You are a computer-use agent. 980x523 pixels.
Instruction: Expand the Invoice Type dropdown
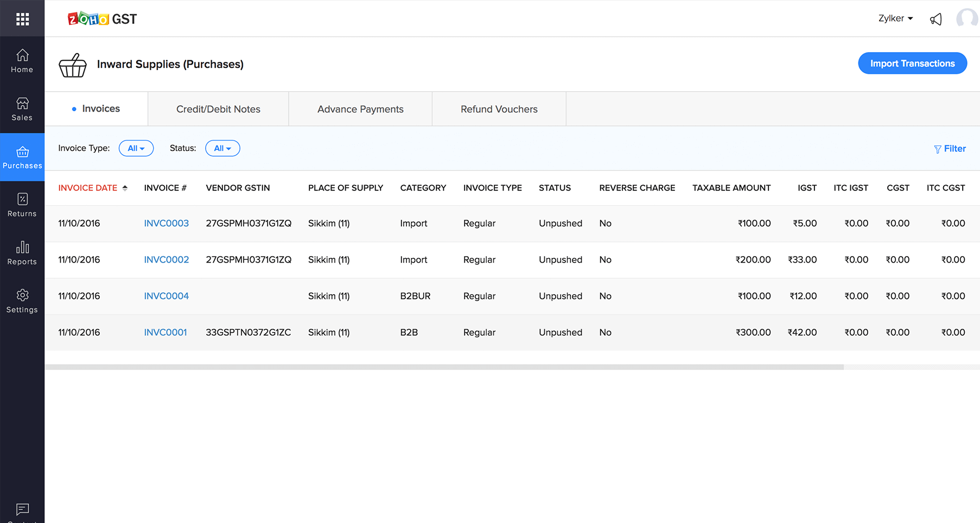[x=136, y=149]
